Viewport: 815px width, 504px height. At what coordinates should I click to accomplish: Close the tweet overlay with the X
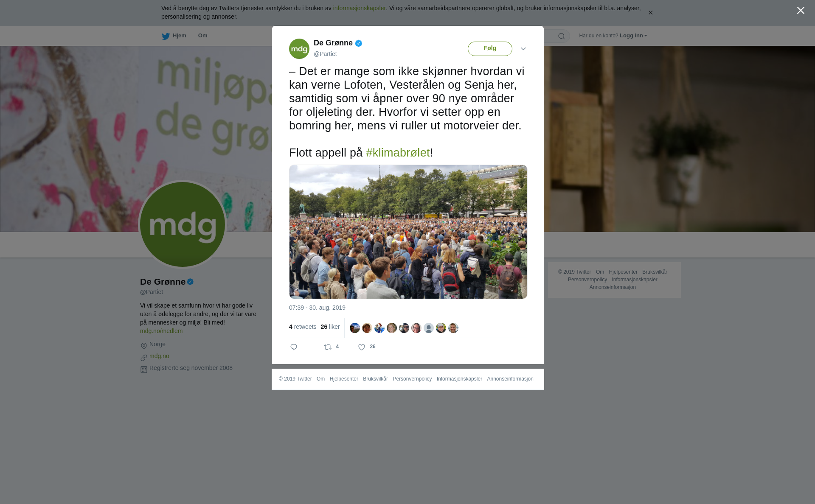[x=801, y=11]
